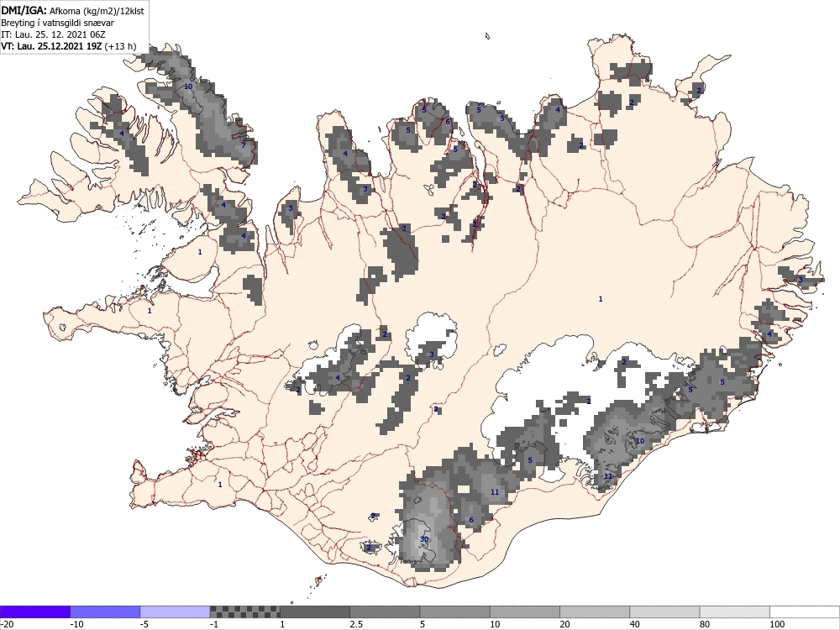Click the "40" legend scale label

tap(635, 624)
